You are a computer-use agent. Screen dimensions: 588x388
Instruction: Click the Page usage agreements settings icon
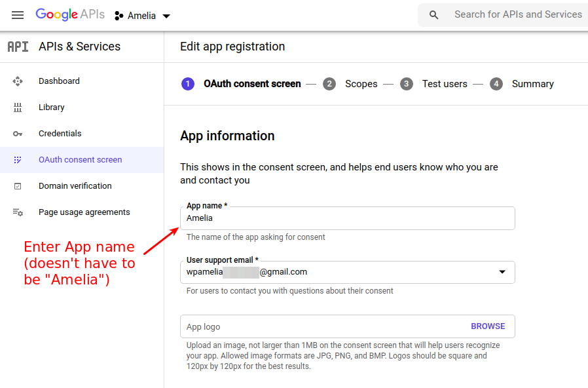18,212
